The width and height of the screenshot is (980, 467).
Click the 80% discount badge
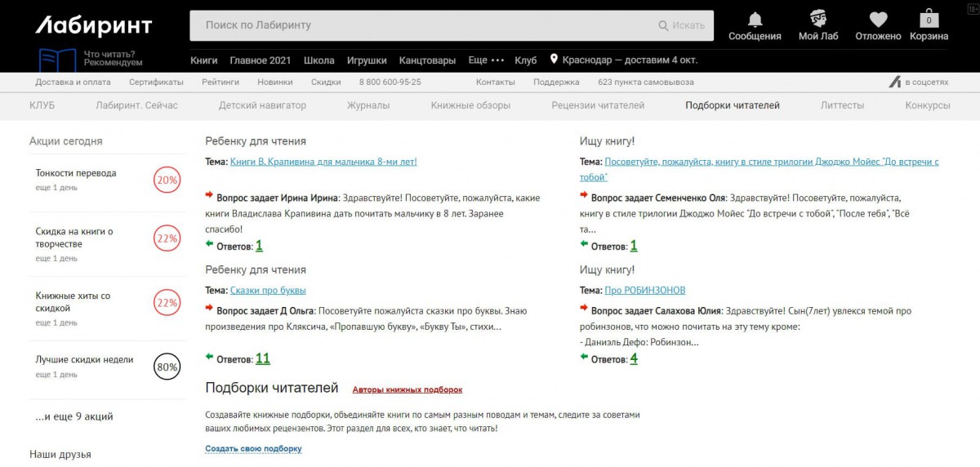(167, 367)
